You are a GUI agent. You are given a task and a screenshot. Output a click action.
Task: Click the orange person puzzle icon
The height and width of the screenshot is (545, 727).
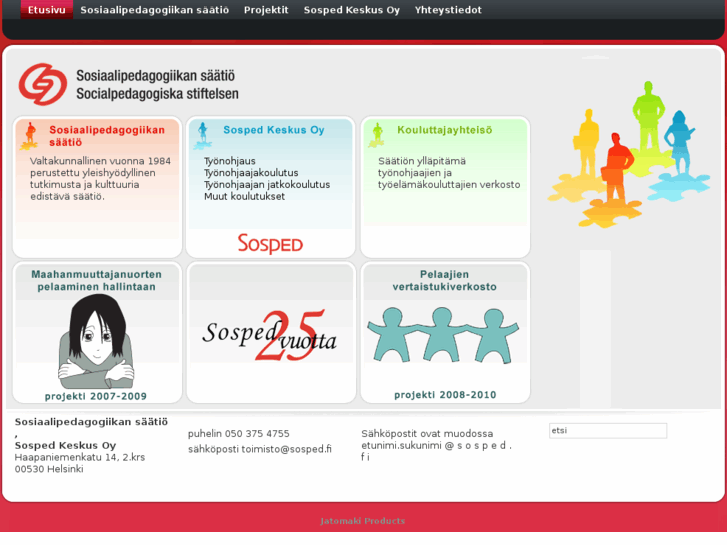tap(30, 136)
